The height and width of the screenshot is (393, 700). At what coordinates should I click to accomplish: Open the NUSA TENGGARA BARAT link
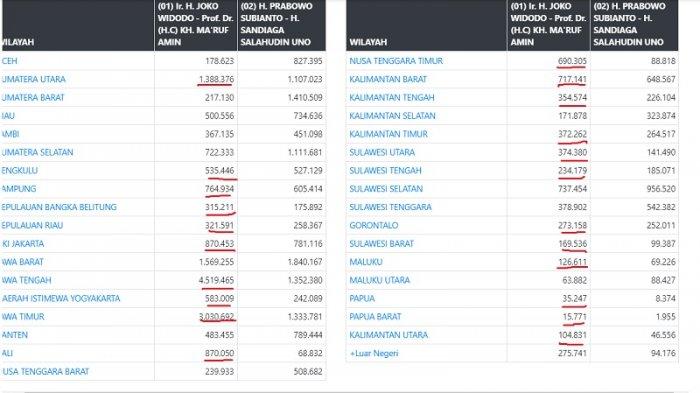coord(45,372)
